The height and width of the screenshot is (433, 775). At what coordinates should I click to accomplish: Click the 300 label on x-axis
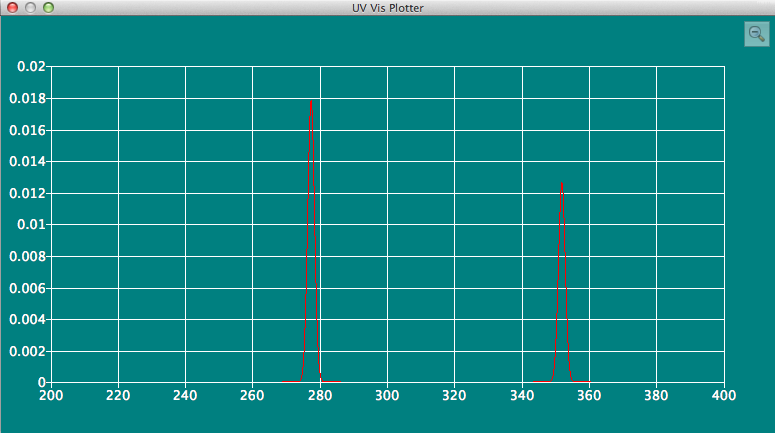point(387,395)
